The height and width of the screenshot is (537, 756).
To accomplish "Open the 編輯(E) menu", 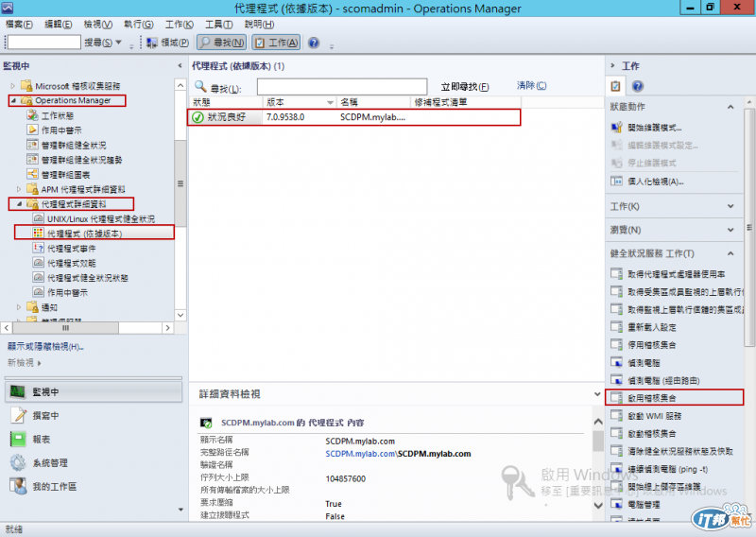I will [59, 25].
